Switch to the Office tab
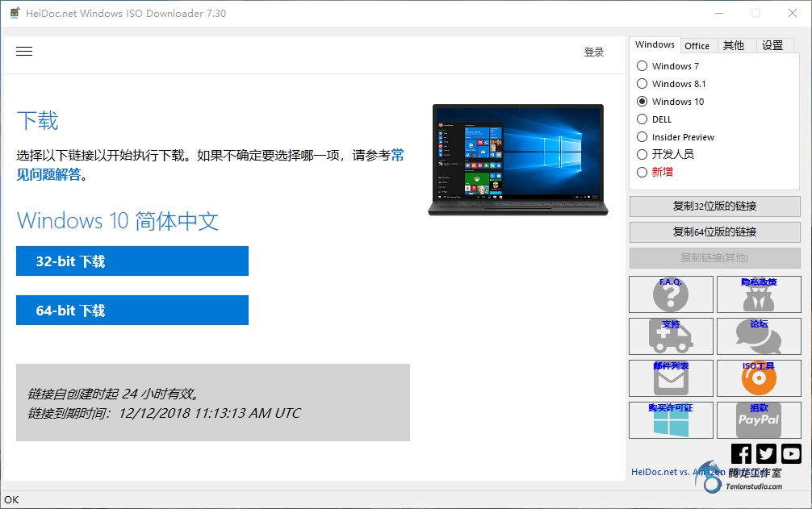This screenshot has height=509, width=812. pyautogui.click(x=697, y=45)
